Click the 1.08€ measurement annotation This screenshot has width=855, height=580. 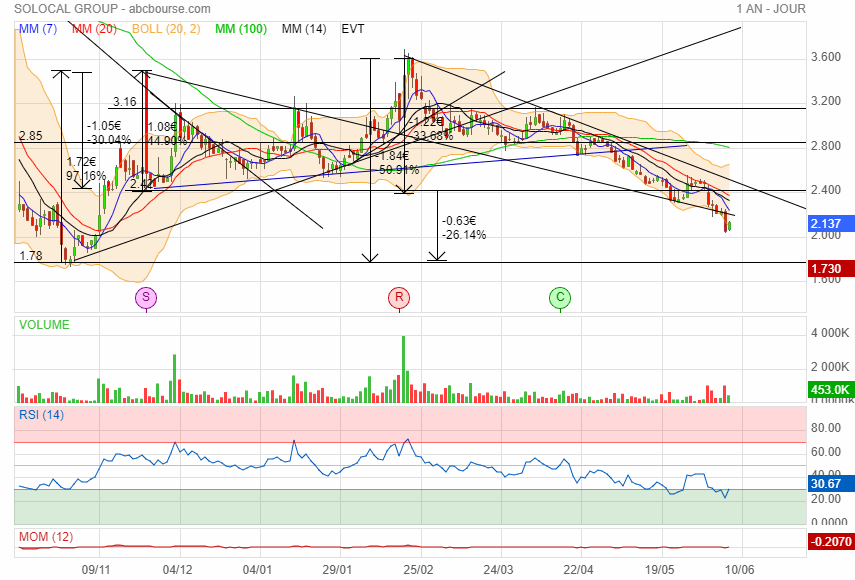coord(162,127)
